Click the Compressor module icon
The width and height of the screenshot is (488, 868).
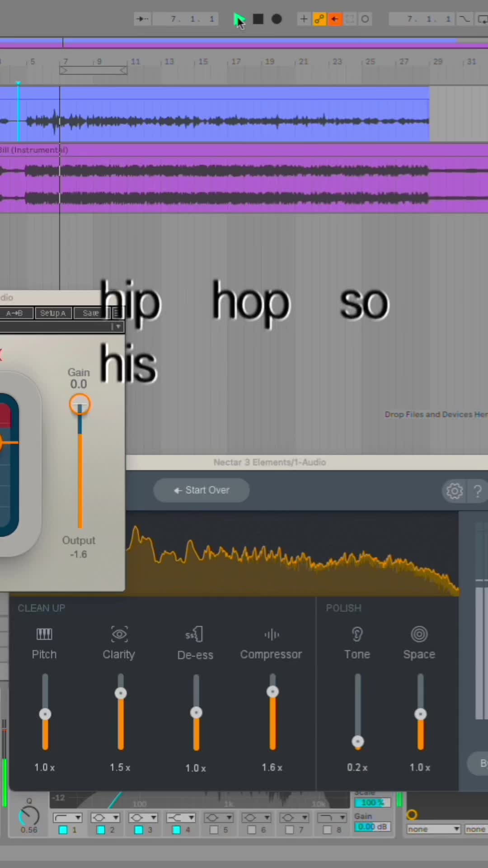272,635
